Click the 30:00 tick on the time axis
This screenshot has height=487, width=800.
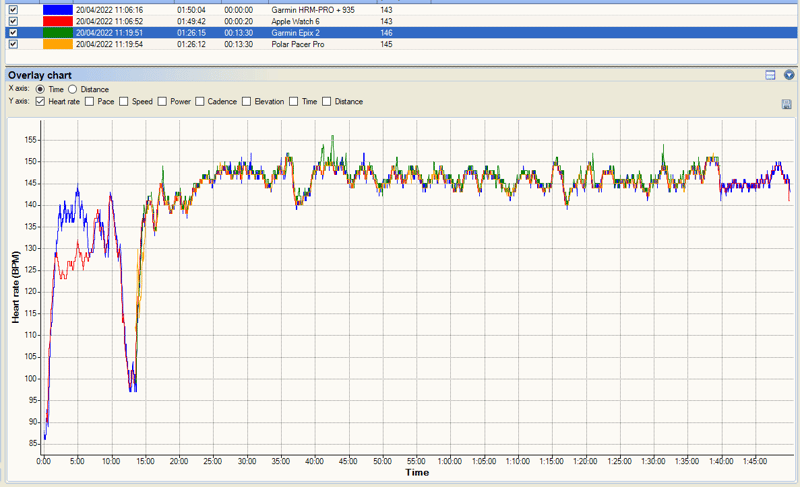tap(246, 462)
